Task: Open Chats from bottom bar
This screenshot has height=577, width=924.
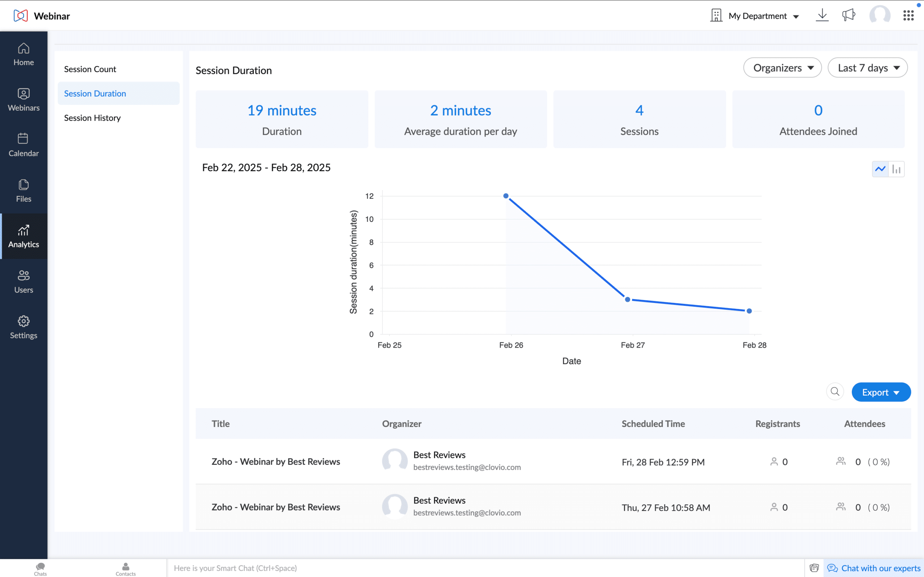Action: pyautogui.click(x=40, y=569)
